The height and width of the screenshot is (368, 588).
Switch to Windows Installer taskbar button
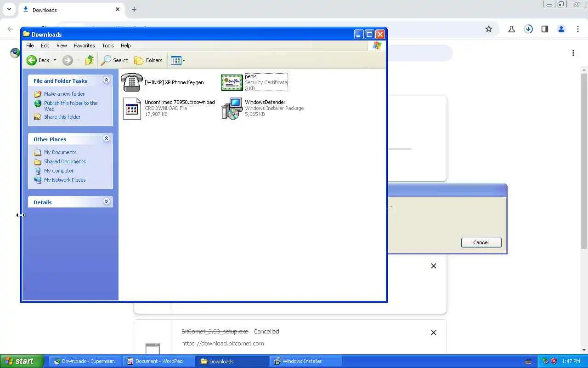pos(305,361)
